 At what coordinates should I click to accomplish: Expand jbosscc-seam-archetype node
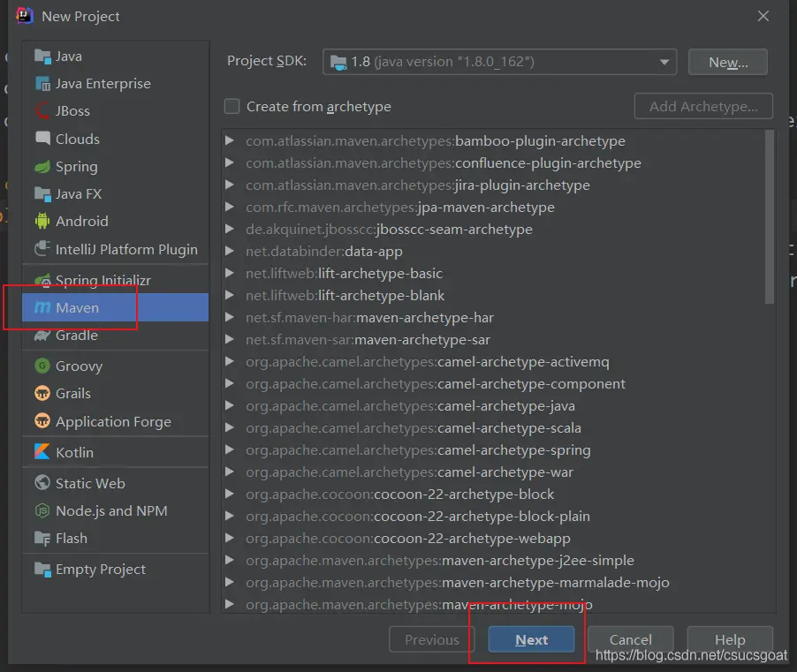230,229
